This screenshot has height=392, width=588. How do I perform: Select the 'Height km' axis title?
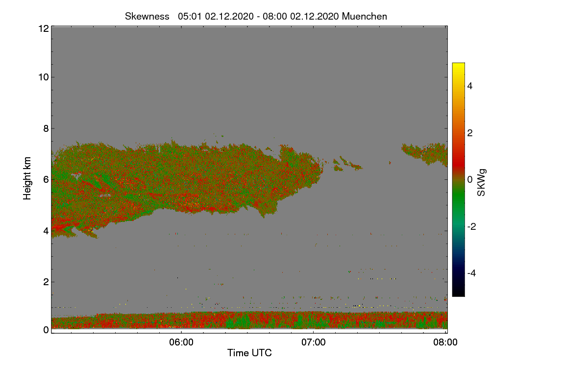pos(27,178)
